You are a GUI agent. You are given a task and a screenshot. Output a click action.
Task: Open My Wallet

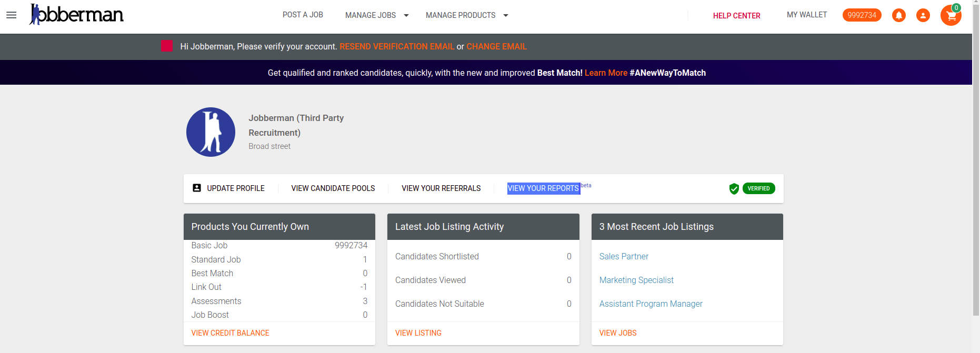(x=807, y=15)
